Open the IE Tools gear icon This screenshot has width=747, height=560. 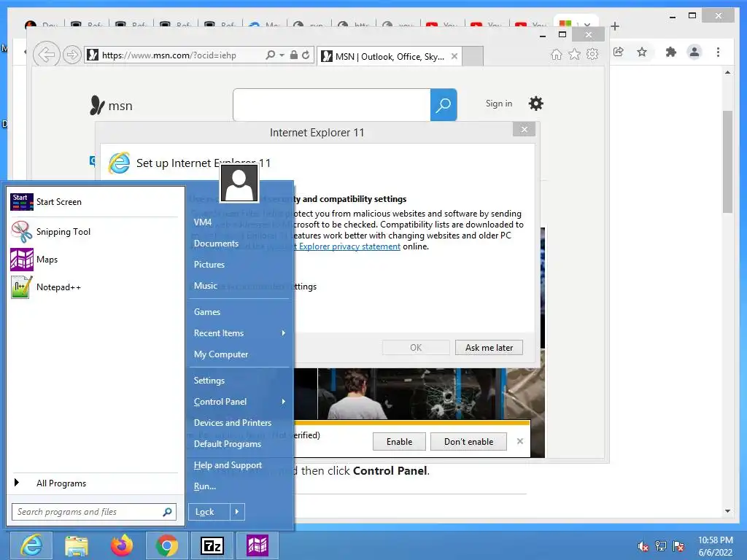[592, 54]
